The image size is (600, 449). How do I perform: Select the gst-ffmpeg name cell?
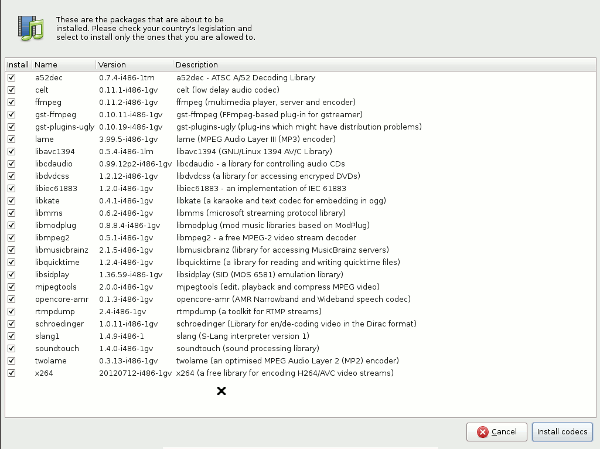(x=56, y=115)
